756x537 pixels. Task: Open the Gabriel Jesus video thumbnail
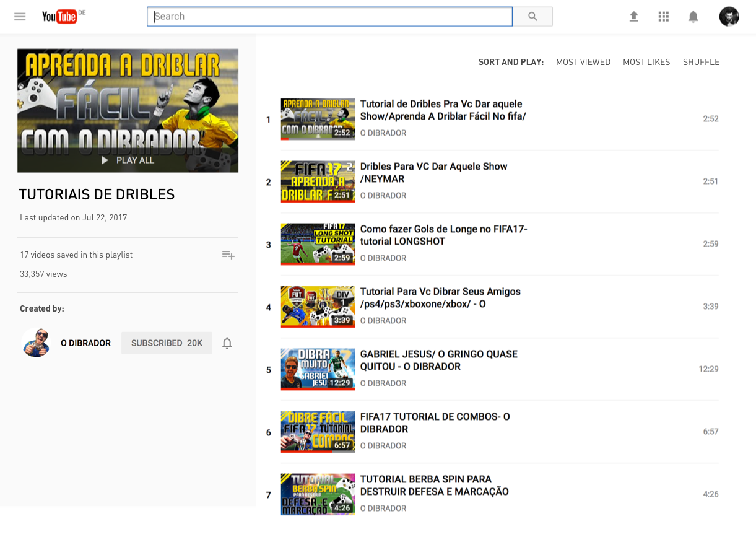pyautogui.click(x=318, y=369)
